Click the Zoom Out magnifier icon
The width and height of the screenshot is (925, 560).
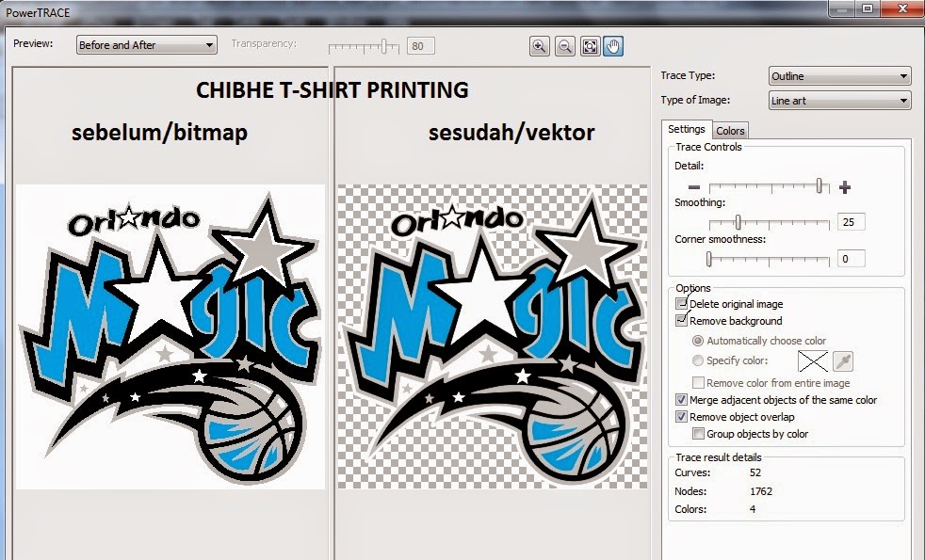click(x=564, y=46)
